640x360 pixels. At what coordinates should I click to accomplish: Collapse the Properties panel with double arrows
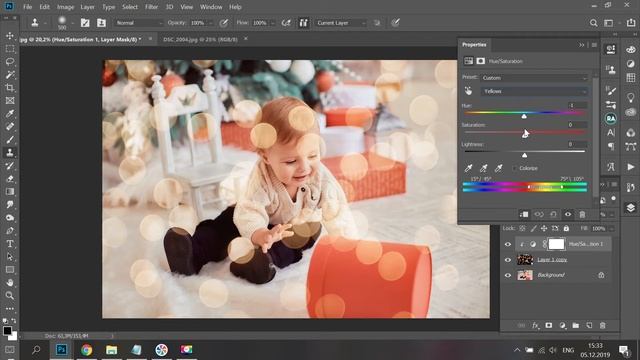click(582, 45)
